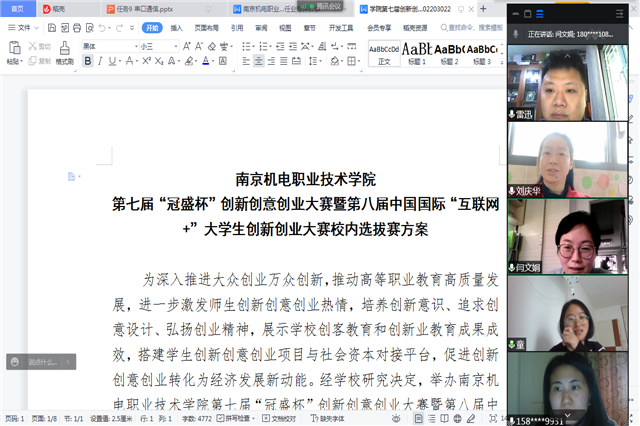Toggle bold formatting in the ribbon

click(87, 61)
